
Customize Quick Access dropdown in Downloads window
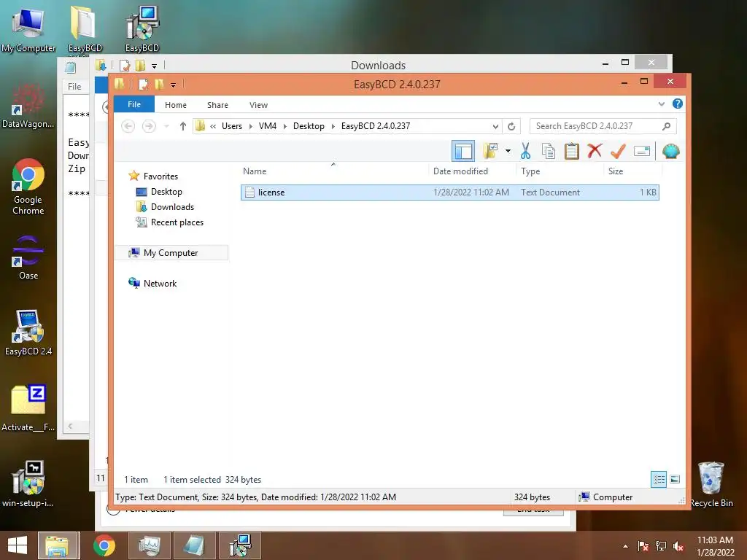tap(155, 66)
